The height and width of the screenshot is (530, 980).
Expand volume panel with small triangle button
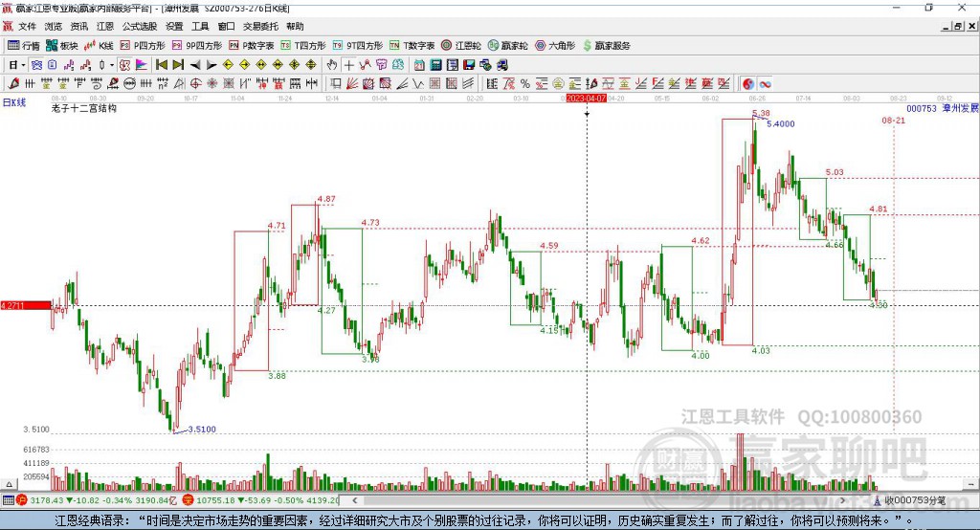pyautogui.click(x=9, y=484)
